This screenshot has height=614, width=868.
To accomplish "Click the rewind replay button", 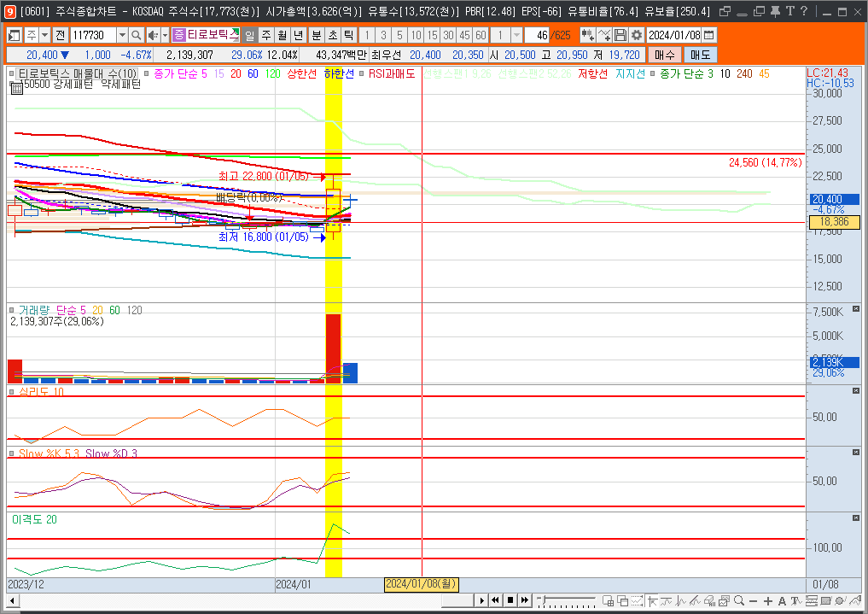I will tap(495, 600).
